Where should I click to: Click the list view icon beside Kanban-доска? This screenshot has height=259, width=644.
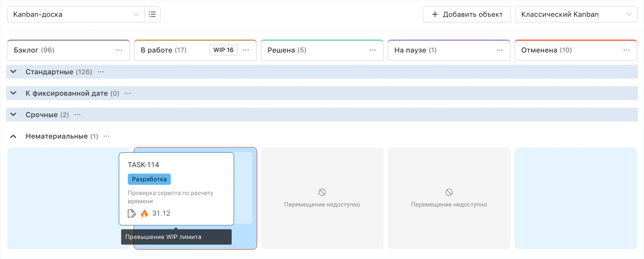(152, 14)
